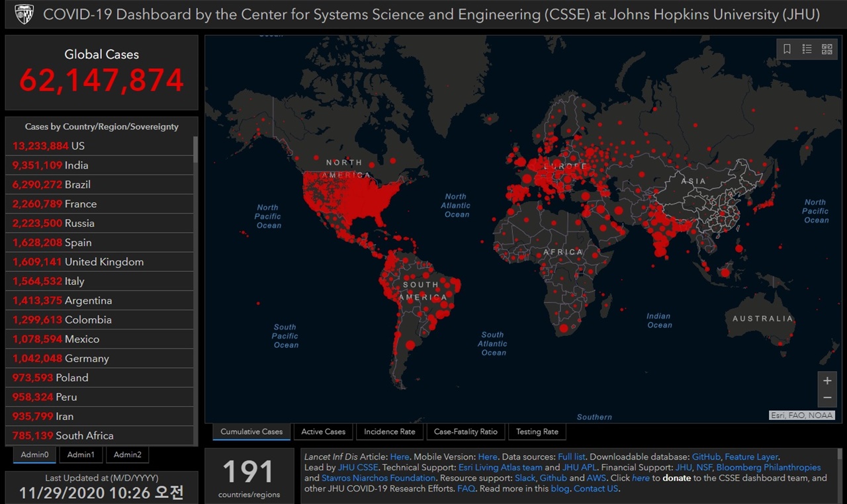Open the data sources Full list link

572,457
